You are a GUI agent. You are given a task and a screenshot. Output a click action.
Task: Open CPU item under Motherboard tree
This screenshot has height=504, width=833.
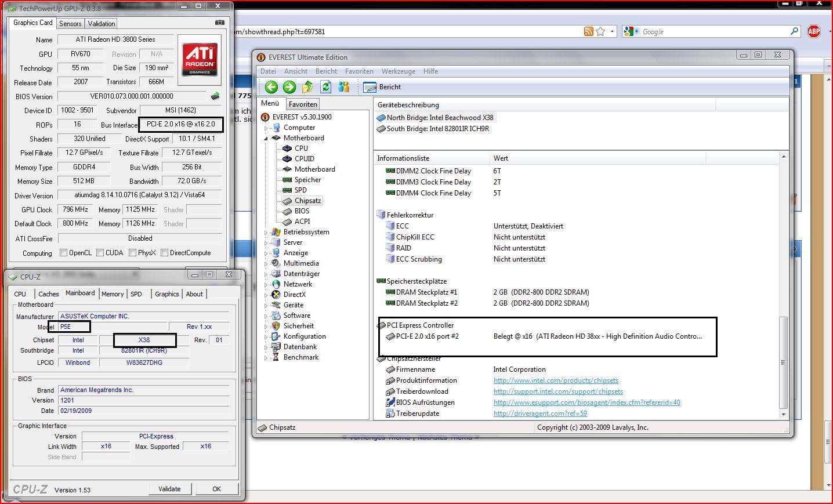(x=301, y=148)
